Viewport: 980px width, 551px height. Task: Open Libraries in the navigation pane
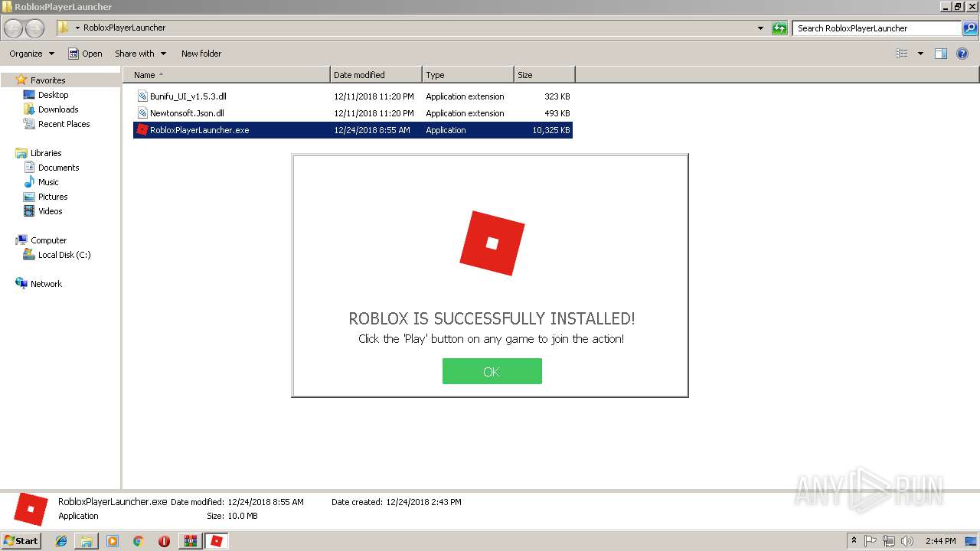[x=46, y=153]
